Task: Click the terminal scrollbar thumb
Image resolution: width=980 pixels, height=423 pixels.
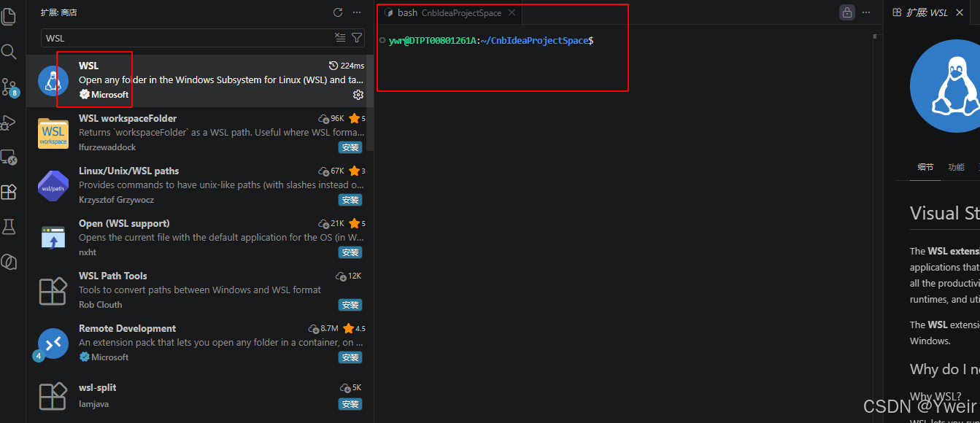Action: click(875, 36)
